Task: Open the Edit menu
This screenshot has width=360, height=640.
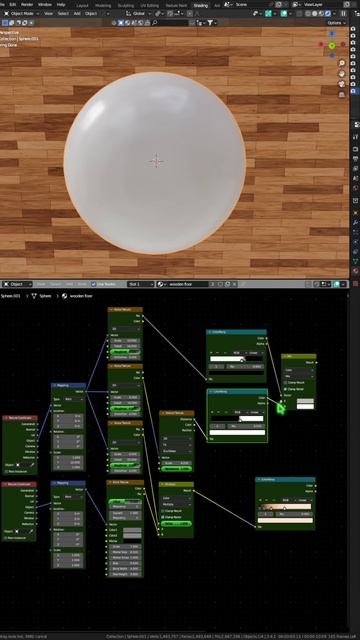Action: click(13, 4)
